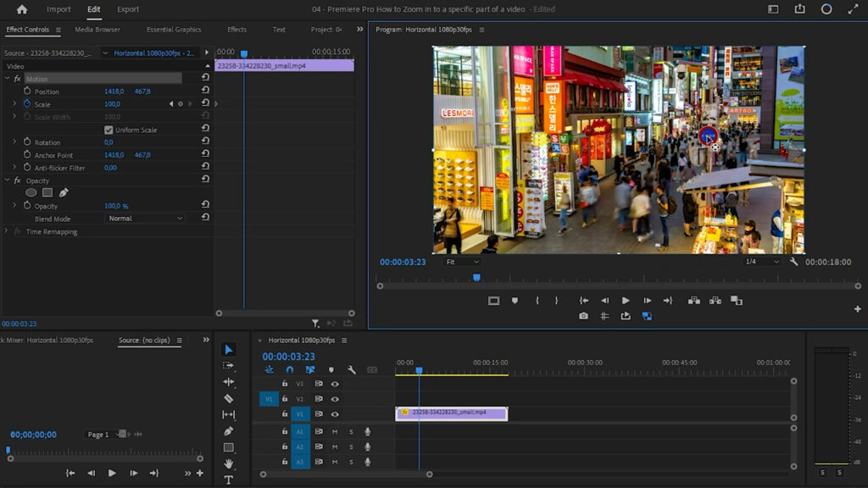Toggle Snap in Timeline magnet
Viewport: 868px width, 488px height.
coord(290,369)
